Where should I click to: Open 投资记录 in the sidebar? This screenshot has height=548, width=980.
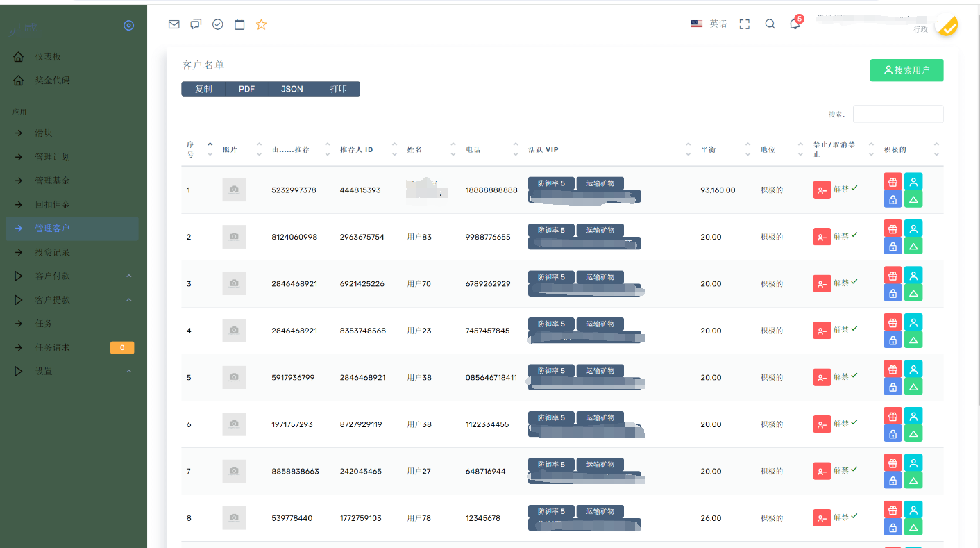coord(53,252)
